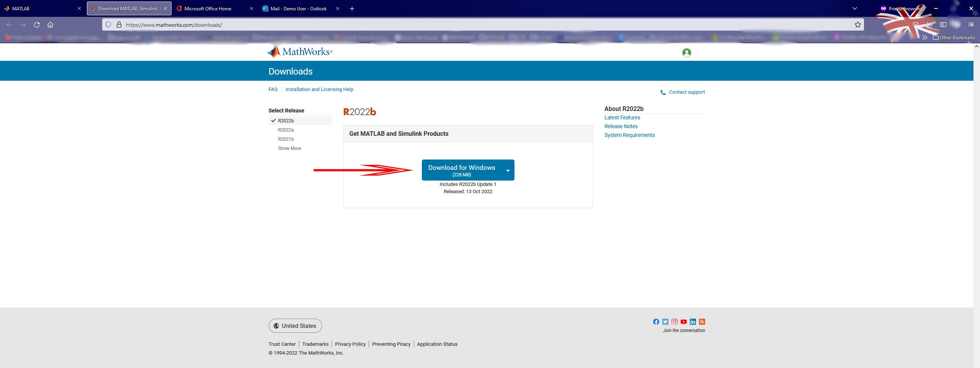This screenshot has height=368, width=980.
Task: Expand Download for Windows dropdown arrow
Action: pos(508,171)
